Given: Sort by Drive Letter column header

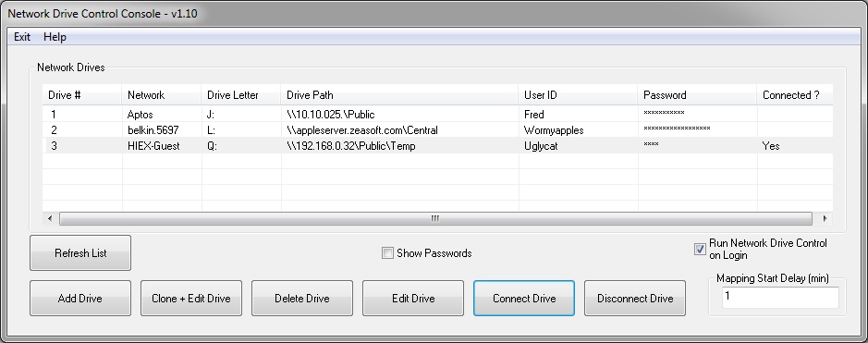Looking at the screenshot, I should [x=241, y=95].
